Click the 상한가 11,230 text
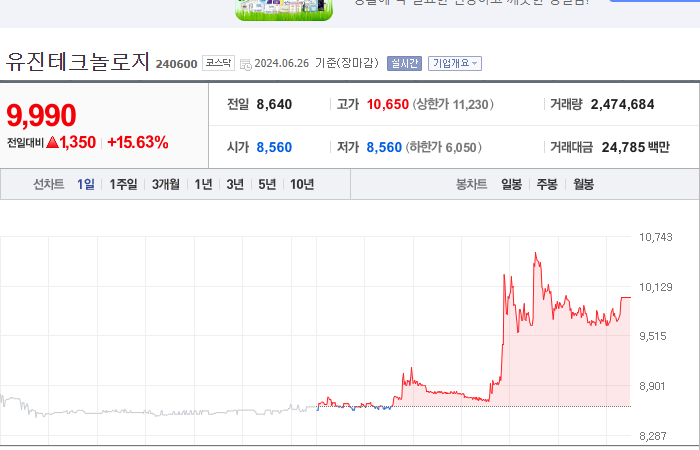Viewport: 700px width, 450px height. tap(453, 104)
